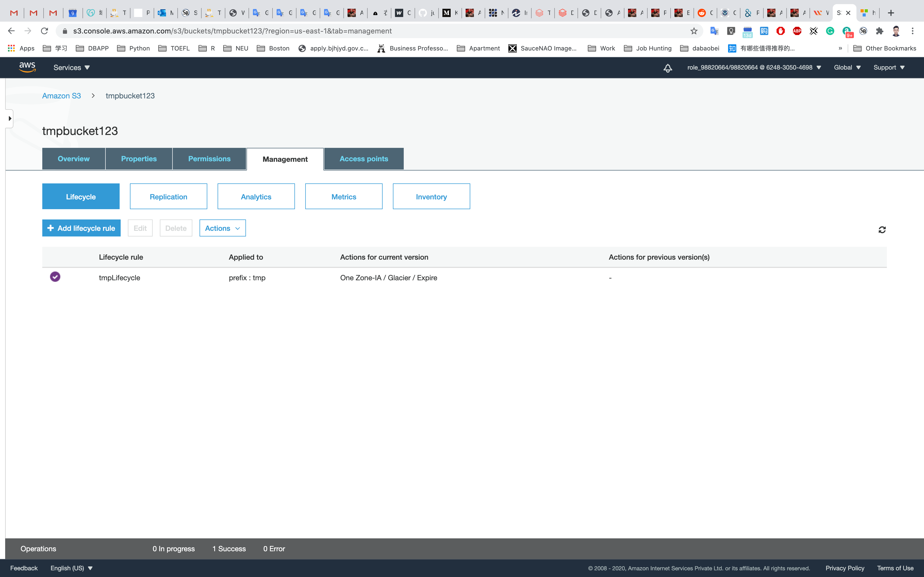This screenshot has height=577, width=924.
Task: Click the Grammarly extension icon
Action: [x=830, y=31]
